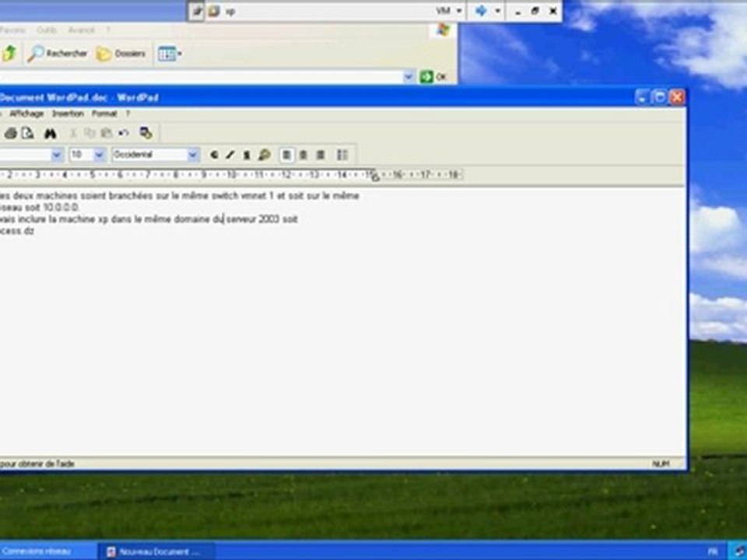Click Nouveau Document taskbar button
This screenshot has width=747, height=560.
pyautogui.click(x=156, y=552)
